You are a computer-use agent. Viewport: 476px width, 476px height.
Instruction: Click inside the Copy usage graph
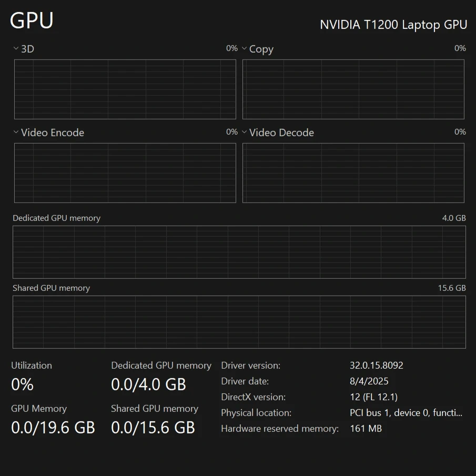[x=353, y=89]
